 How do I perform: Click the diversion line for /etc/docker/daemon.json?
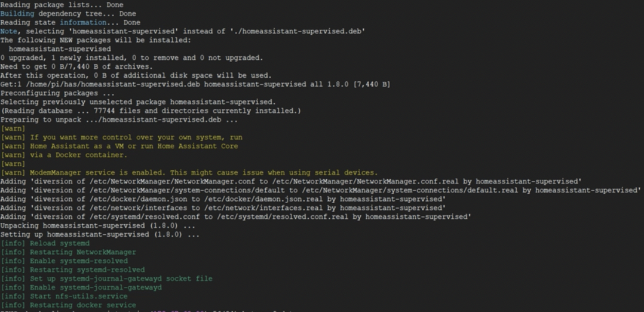(x=223, y=199)
